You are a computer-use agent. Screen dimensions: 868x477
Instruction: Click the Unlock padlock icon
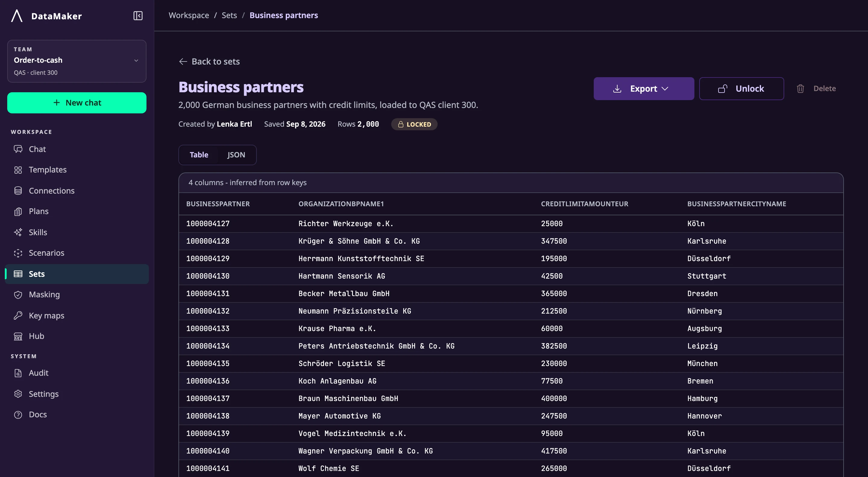coord(722,89)
